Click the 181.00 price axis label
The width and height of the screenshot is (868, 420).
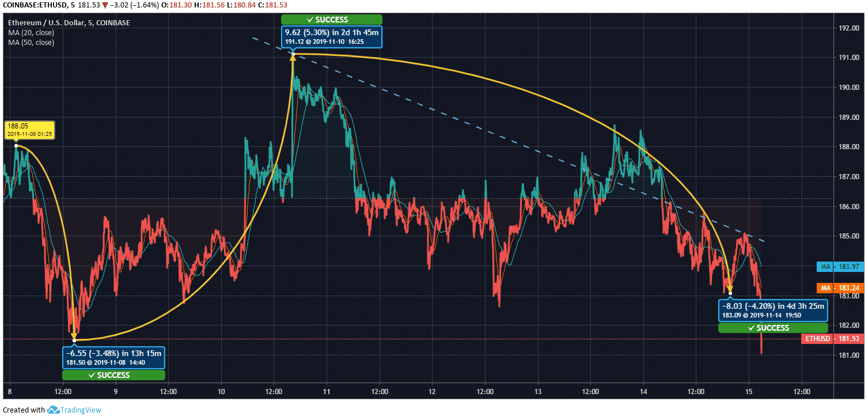click(x=848, y=355)
